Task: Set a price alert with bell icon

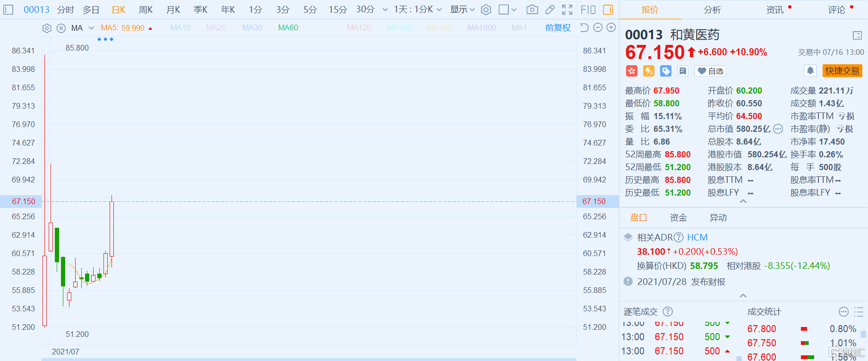Action: 810,71
